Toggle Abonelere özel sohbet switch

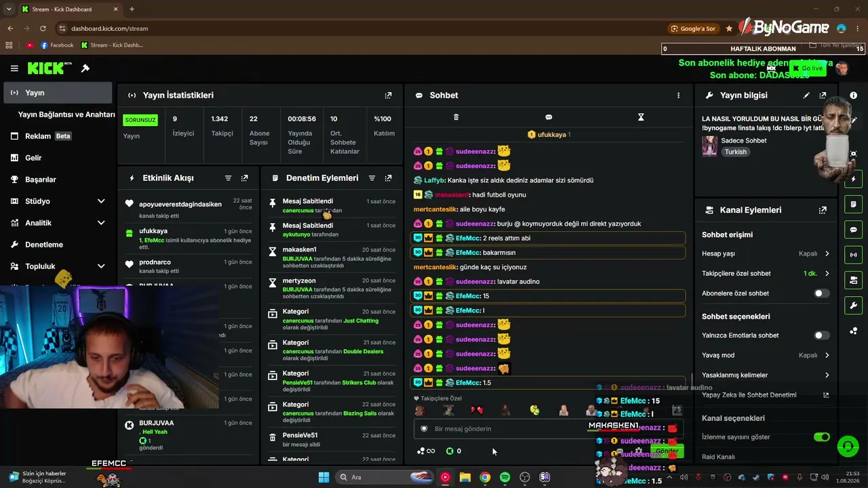pos(821,293)
